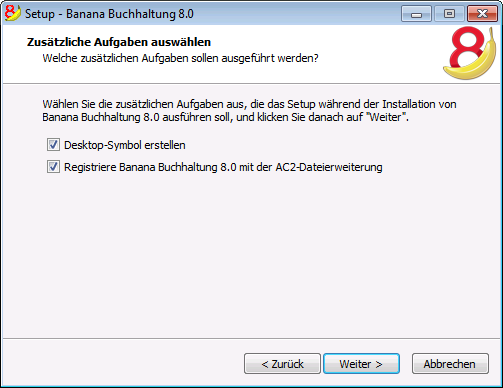This screenshot has height=388, width=503.
Task: Click the 'Desktop-Symbol erstellen' label text
Action: click(x=125, y=145)
